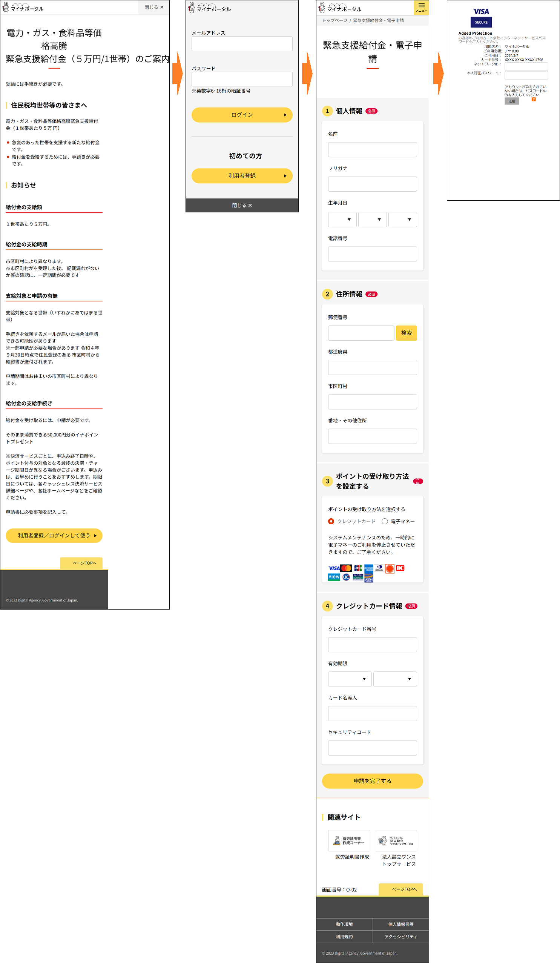Select the クレジットカード radio button

pos(331,521)
